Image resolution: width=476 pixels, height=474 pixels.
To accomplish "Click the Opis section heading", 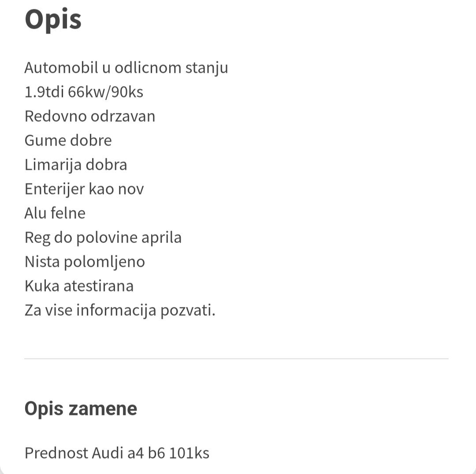I will [x=53, y=20].
